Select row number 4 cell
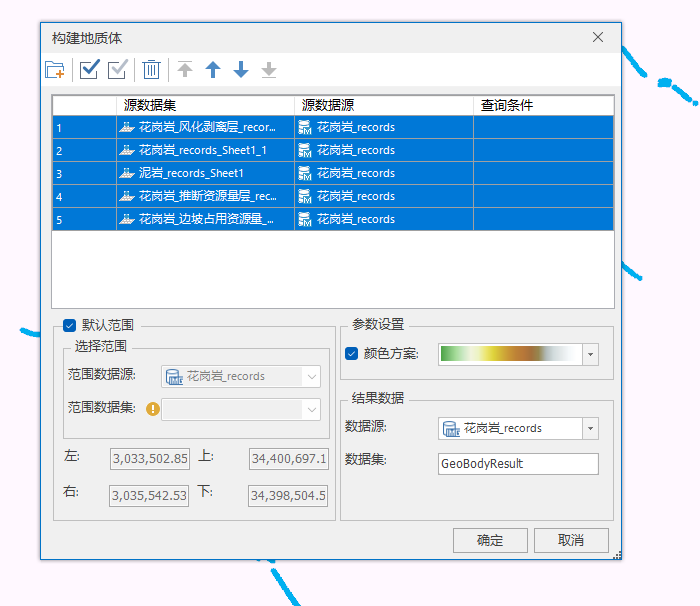 84,196
